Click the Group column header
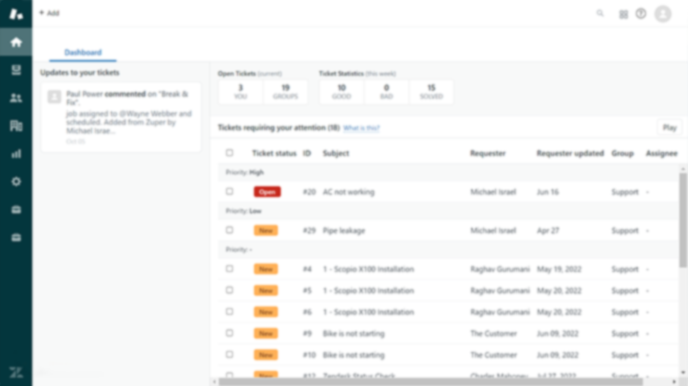The image size is (688, 386). tap(622, 153)
